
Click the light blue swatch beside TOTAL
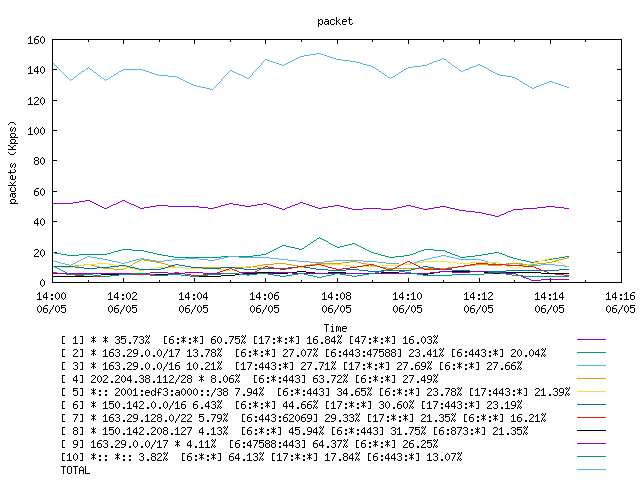click(x=591, y=470)
